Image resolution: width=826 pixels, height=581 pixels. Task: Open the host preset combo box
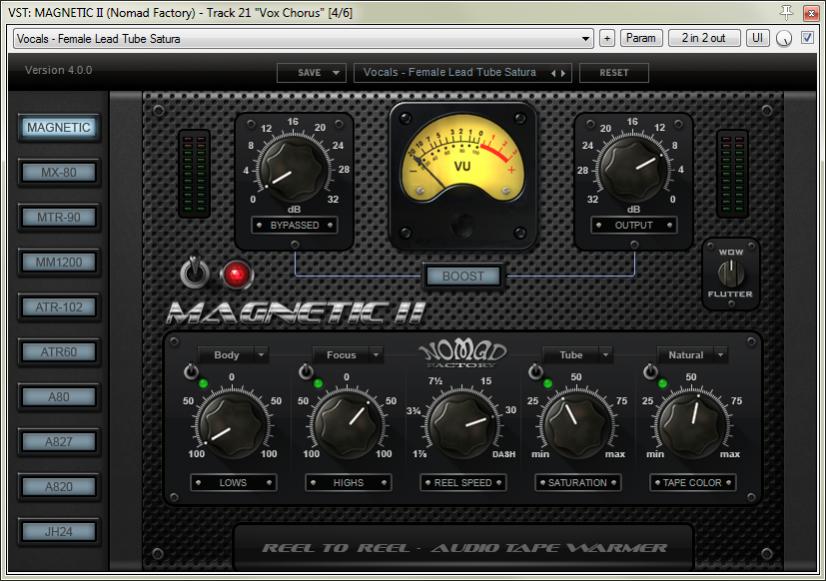pyautogui.click(x=303, y=38)
